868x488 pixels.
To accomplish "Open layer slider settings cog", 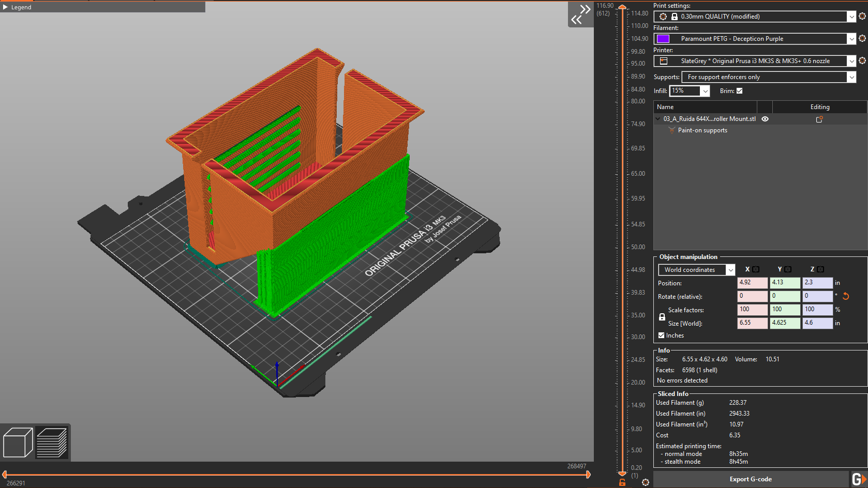I will [646, 482].
